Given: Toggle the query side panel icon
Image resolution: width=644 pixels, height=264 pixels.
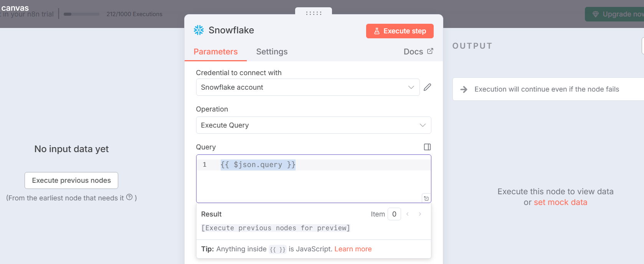Looking at the screenshot, I should (x=427, y=147).
